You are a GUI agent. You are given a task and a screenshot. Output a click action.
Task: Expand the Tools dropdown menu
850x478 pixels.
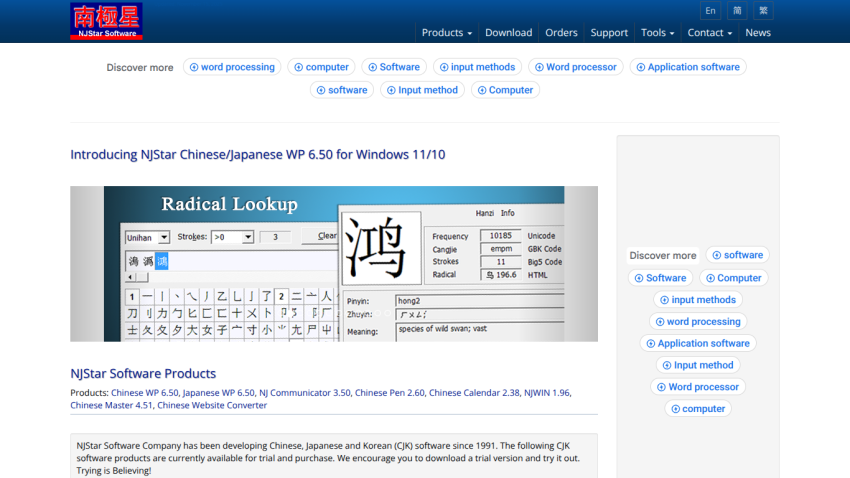pos(658,33)
